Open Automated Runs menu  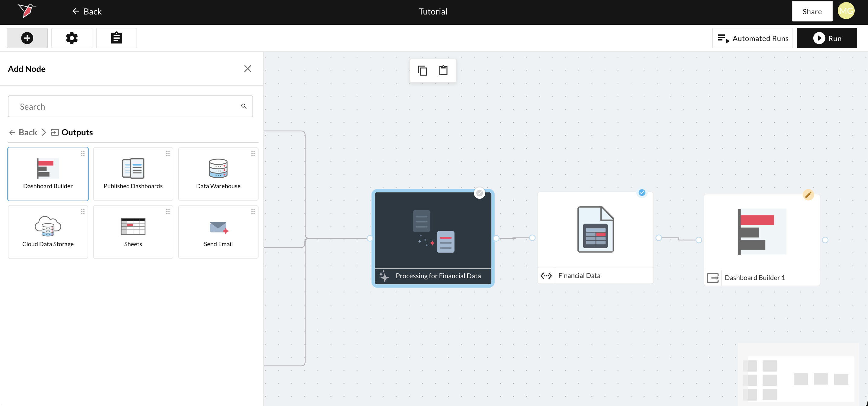point(753,38)
